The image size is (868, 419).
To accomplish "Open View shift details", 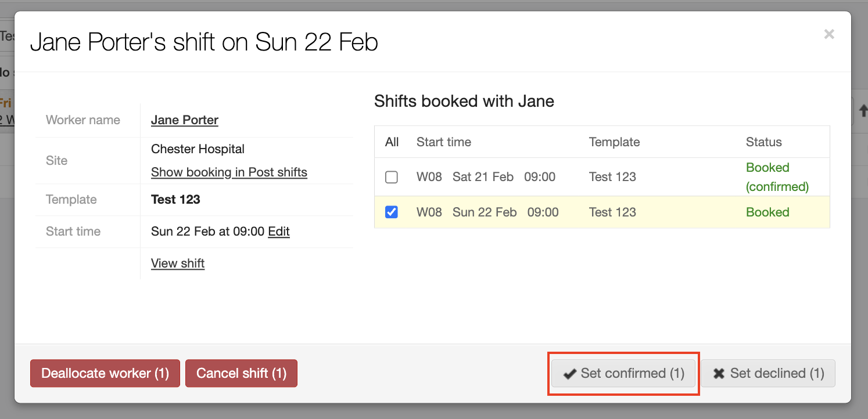I will tap(178, 263).
